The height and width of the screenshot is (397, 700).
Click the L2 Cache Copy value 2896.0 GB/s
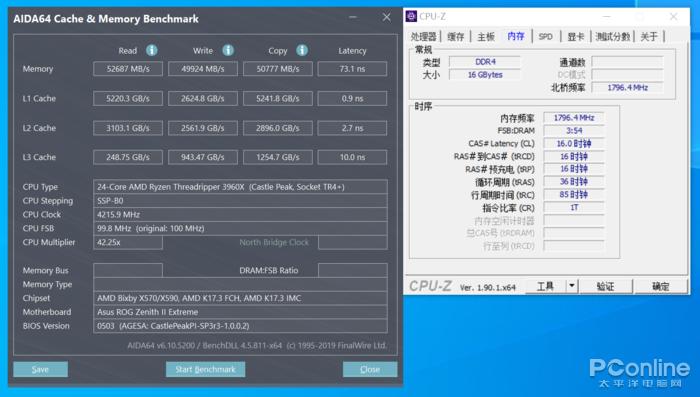[278, 128]
